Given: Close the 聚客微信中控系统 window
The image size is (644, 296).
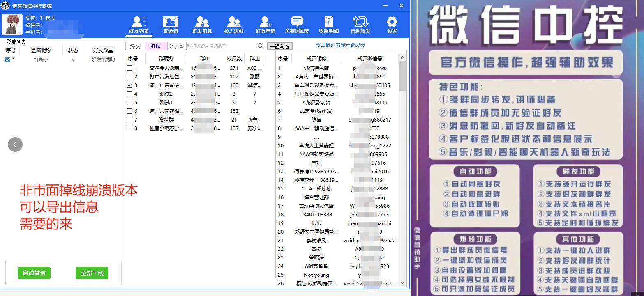Looking at the screenshot, I should tap(402, 6).
